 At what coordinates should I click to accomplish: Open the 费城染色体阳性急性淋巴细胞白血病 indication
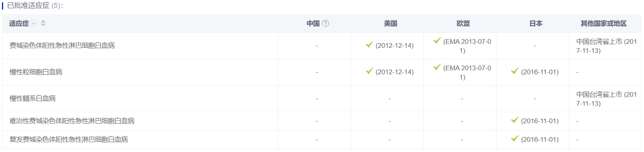point(62,45)
